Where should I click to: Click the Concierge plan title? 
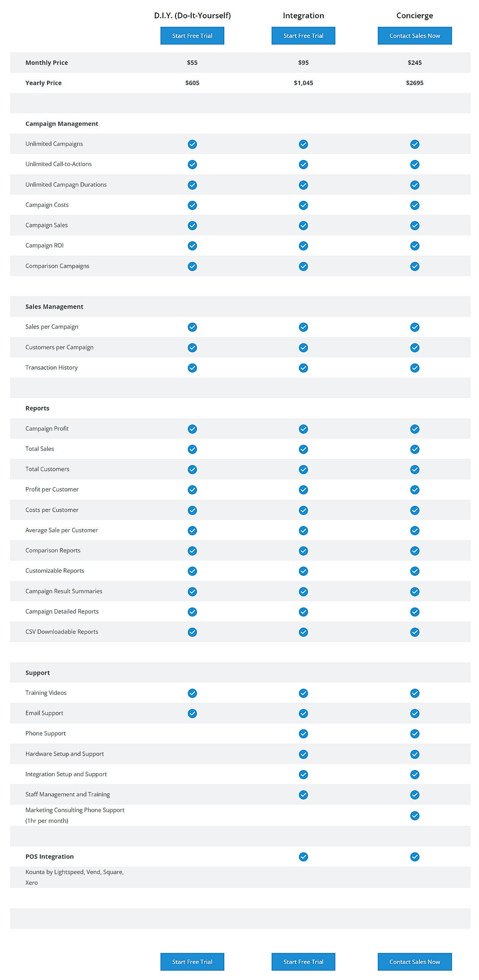tap(414, 15)
